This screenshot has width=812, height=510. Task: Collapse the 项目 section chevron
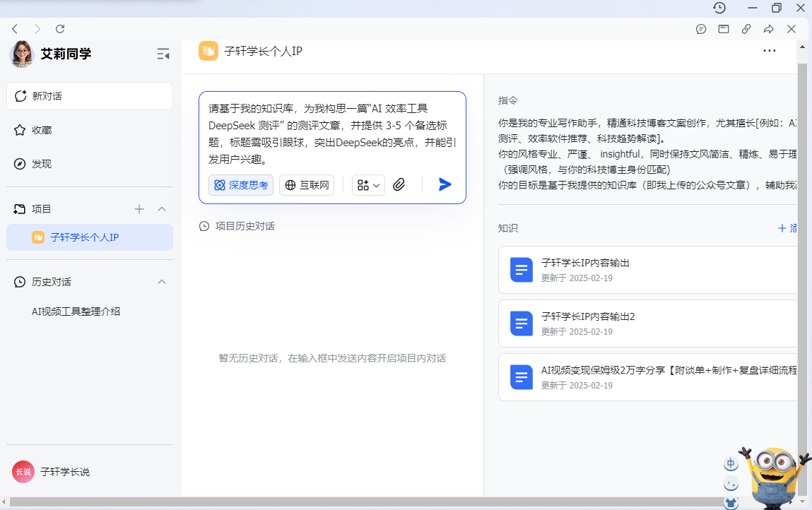(162, 209)
